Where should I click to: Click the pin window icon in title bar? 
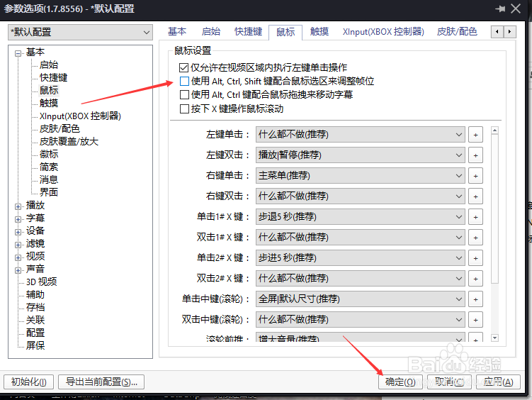point(500,9)
